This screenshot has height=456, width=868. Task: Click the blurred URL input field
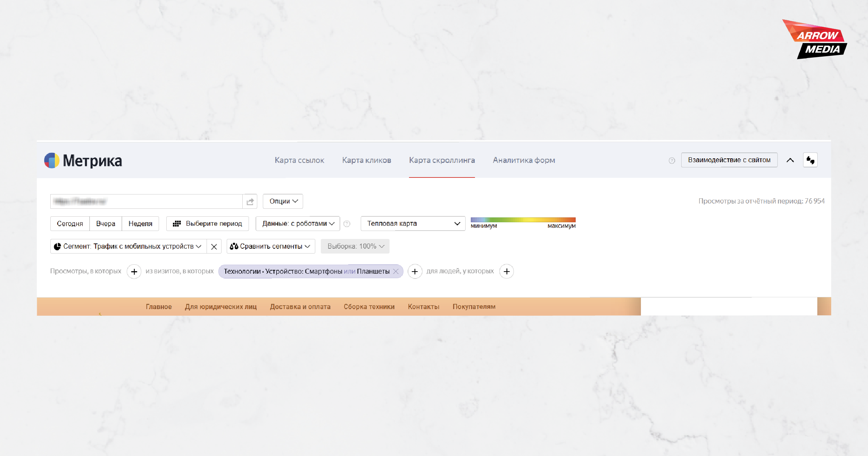(146, 201)
